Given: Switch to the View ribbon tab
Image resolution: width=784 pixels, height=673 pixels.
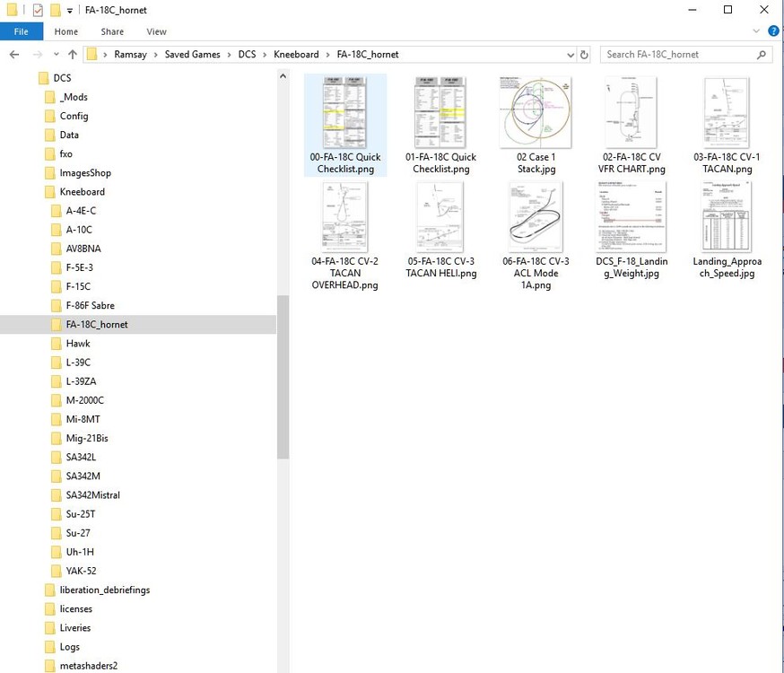Looking at the screenshot, I should click(x=156, y=31).
